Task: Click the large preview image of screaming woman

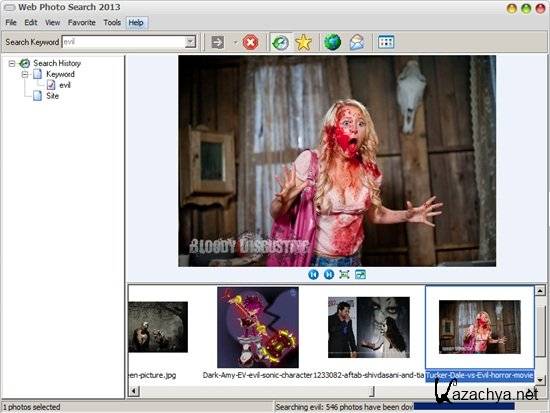Action: [x=337, y=161]
